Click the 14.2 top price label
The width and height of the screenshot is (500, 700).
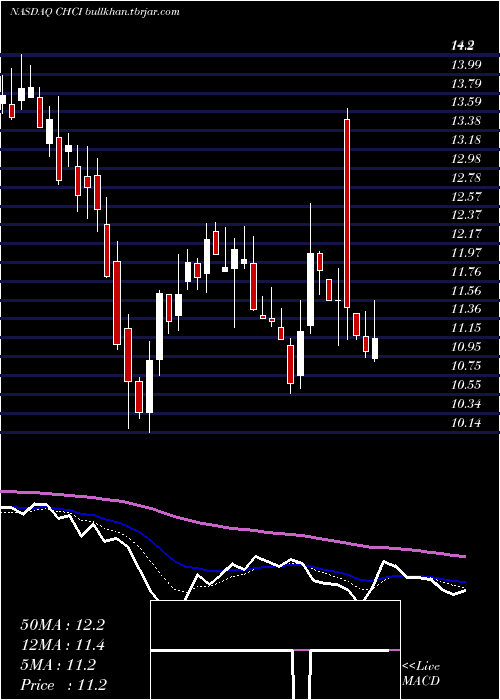click(462, 45)
